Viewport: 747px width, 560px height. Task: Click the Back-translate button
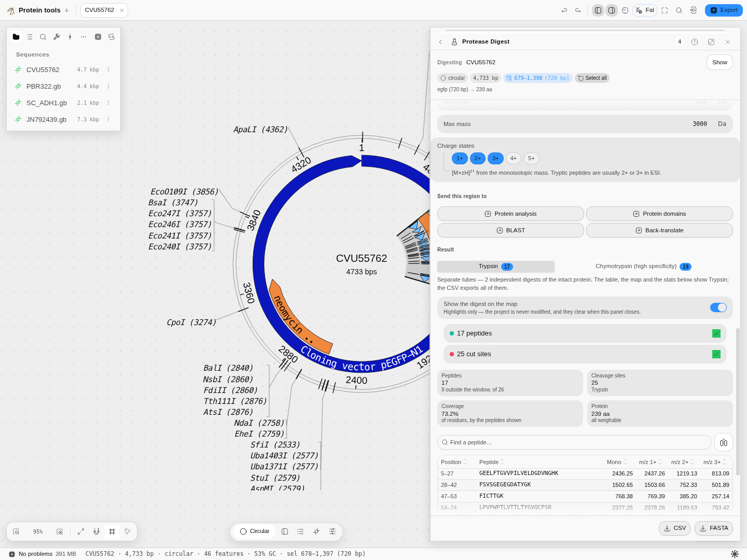pos(659,230)
